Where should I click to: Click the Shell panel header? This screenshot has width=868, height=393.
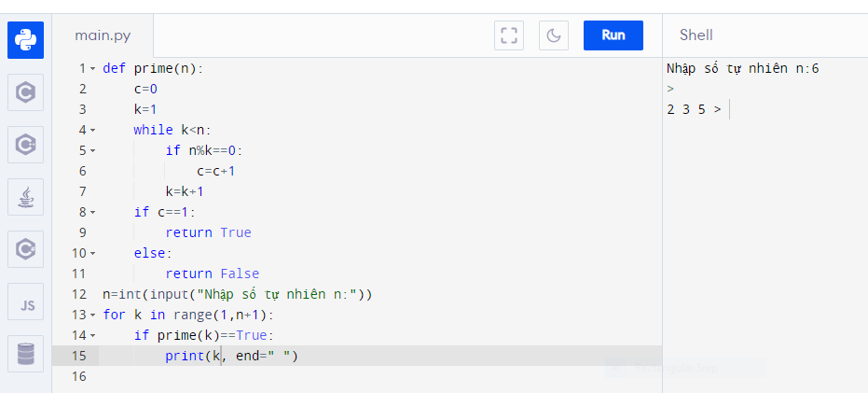(x=696, y=35)
